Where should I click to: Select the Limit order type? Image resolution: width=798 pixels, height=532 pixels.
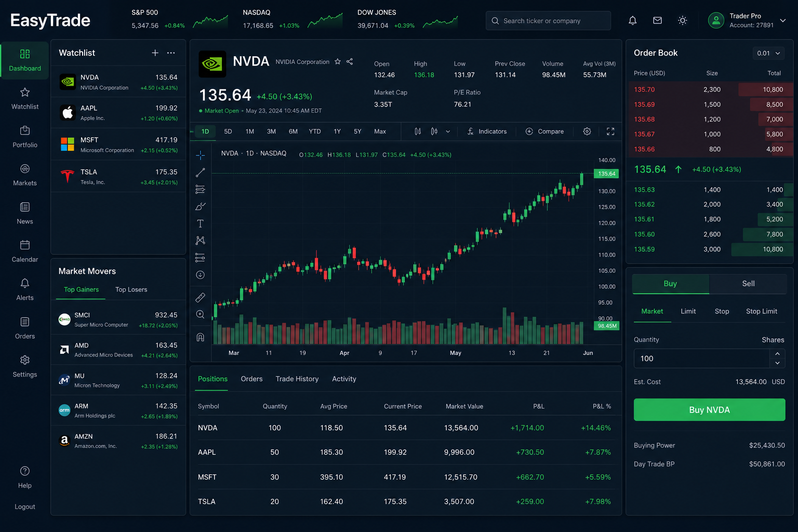tap(688, 311)
